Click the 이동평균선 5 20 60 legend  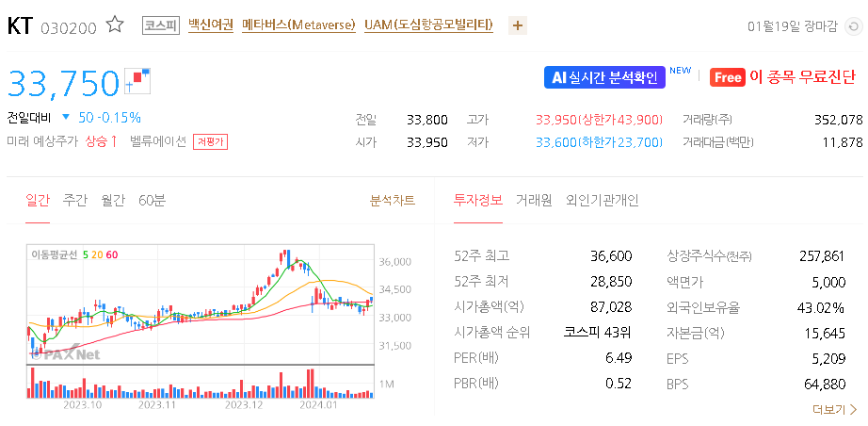74,254
